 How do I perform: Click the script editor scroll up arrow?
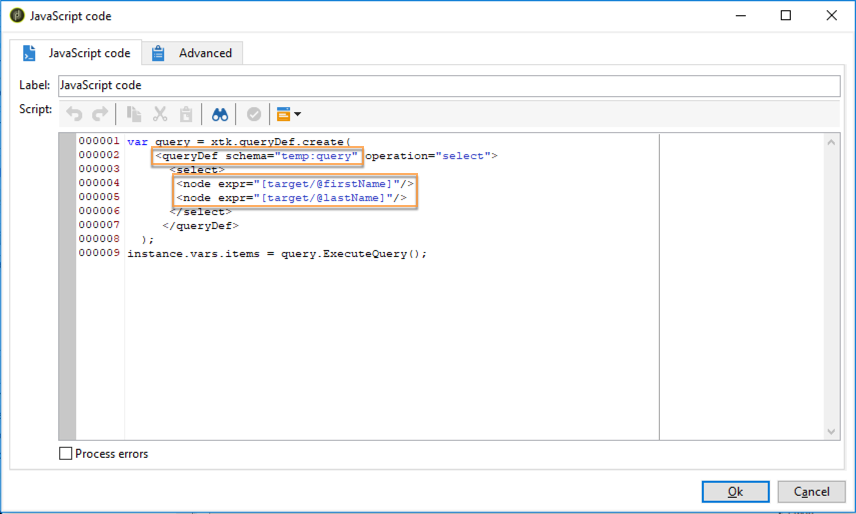click(831, 142)
